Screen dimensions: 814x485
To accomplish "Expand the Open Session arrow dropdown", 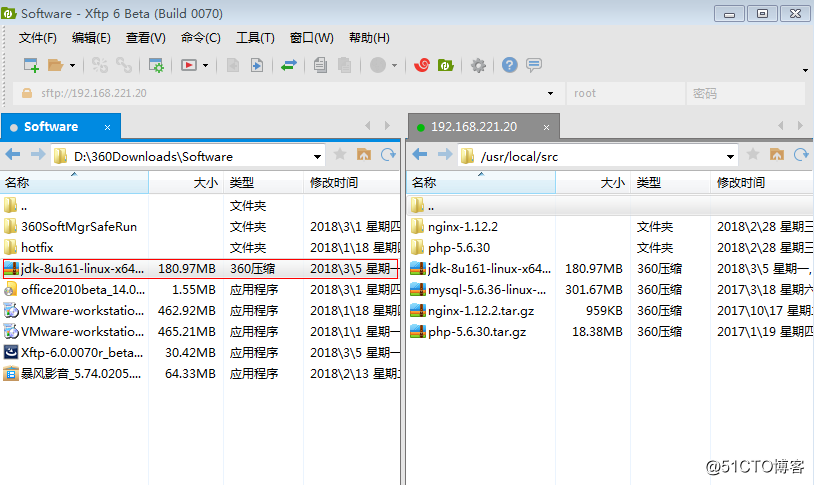I will click(72, 65).
